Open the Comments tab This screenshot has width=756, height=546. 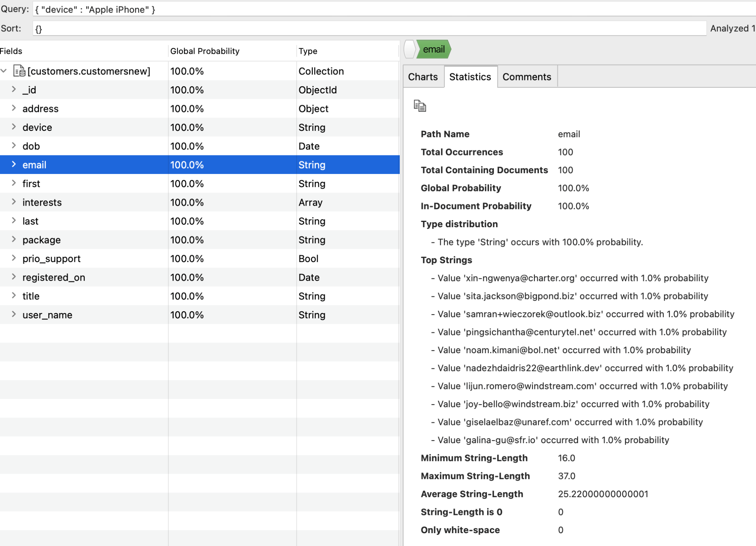pyautogui.click(x=527, y=77)
